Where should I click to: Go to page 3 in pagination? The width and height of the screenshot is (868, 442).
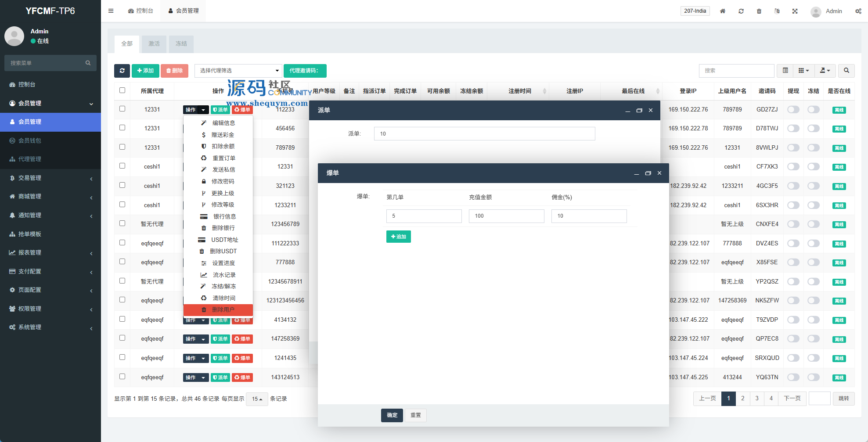(756, 399)
